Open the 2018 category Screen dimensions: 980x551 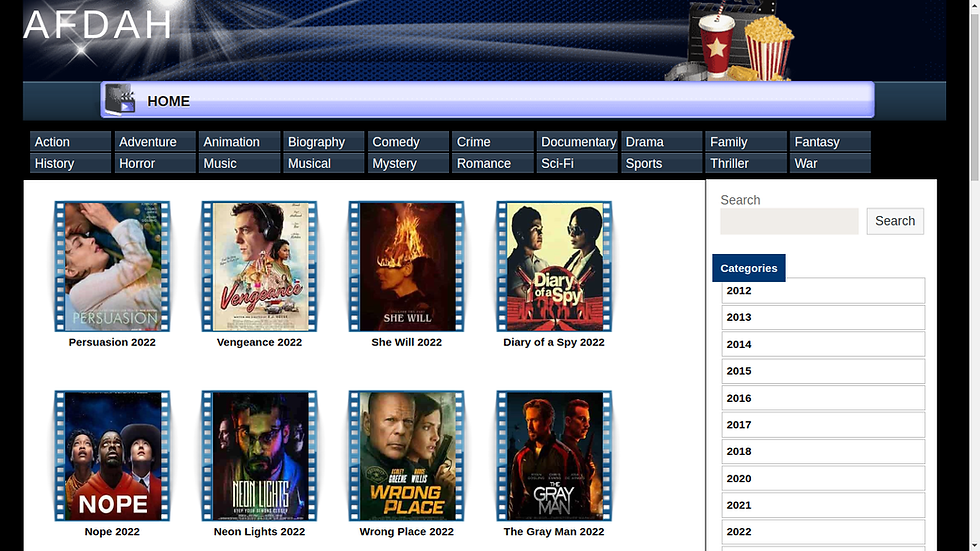coord(823,451)
